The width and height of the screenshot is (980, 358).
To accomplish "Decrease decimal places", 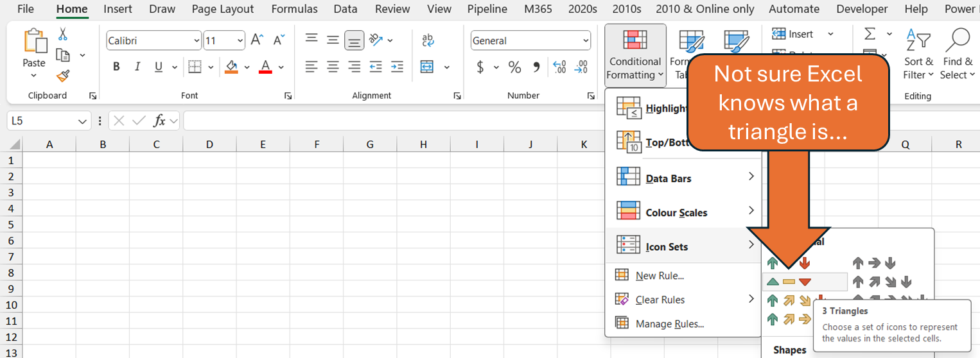I will [581, 67].
